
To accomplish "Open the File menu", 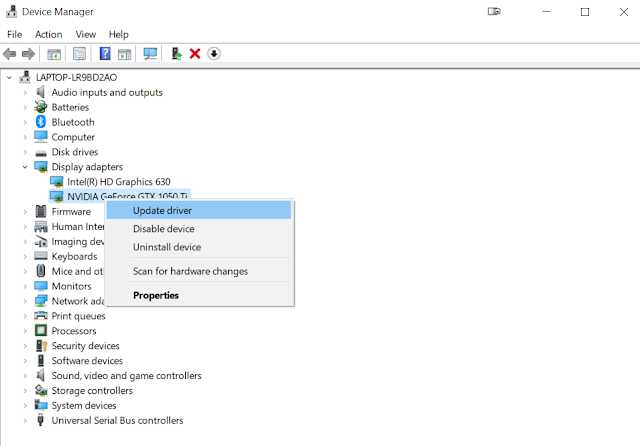I will [15, 34].
